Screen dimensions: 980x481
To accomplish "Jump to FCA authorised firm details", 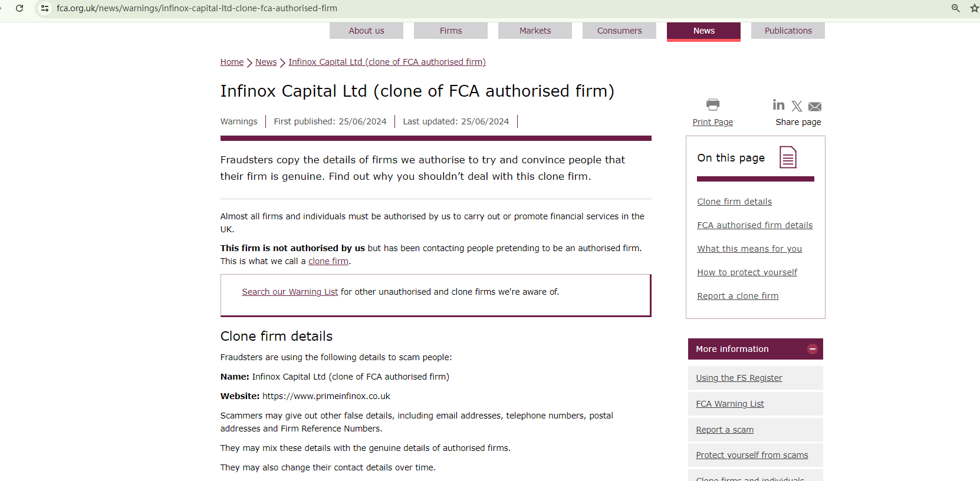I will [x=754, y=225].
